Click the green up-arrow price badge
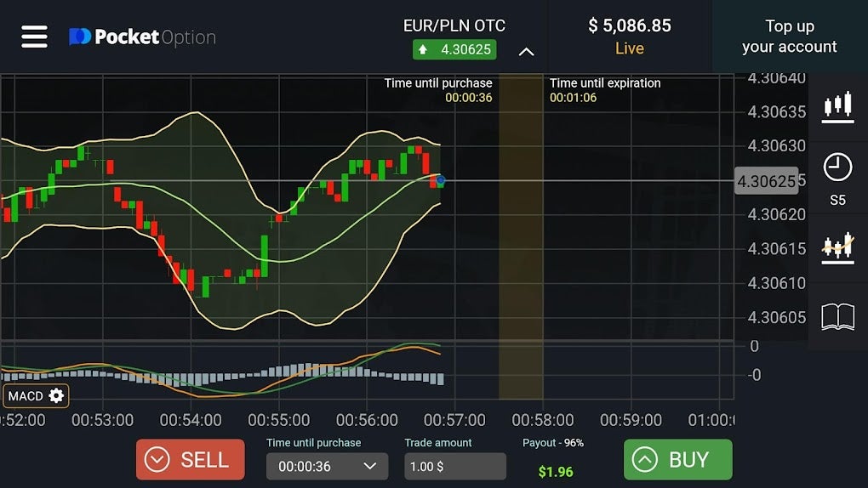Image resolution: width=868 pixels, height=488 pixels. (454, 50)
